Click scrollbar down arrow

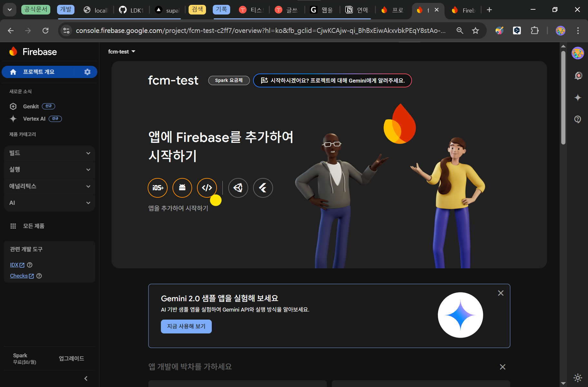point(563,383)
